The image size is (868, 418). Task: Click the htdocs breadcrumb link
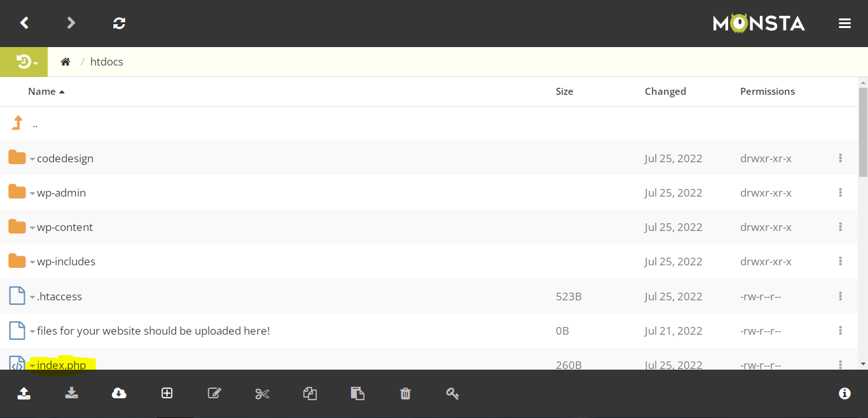[107, 62]
